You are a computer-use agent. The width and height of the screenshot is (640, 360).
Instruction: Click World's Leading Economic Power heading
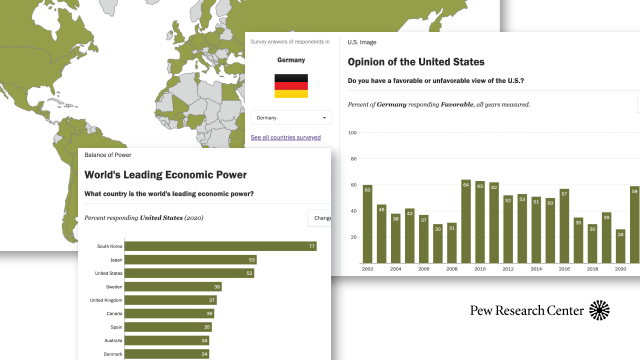click(165, 175)
